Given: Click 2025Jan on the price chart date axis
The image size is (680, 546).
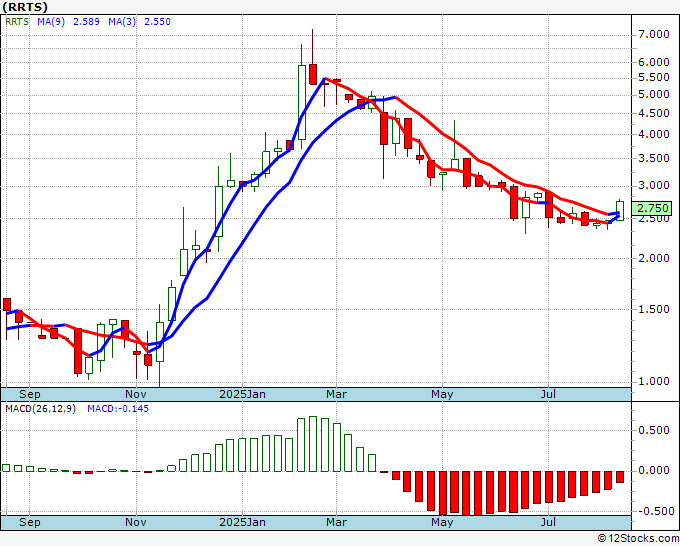Looking at the screenshot, I should (x=242, y=394).
